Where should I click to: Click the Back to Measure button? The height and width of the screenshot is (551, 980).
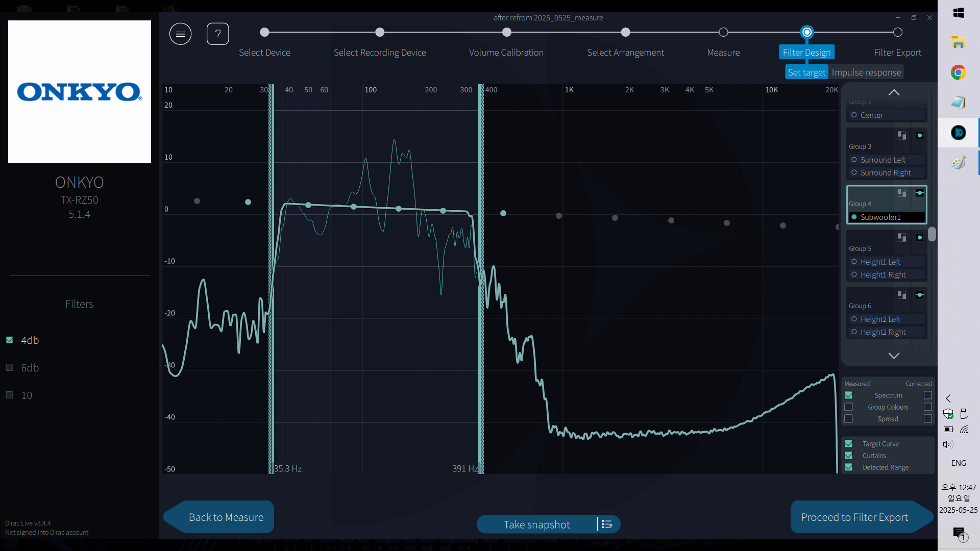click(226, 517)
